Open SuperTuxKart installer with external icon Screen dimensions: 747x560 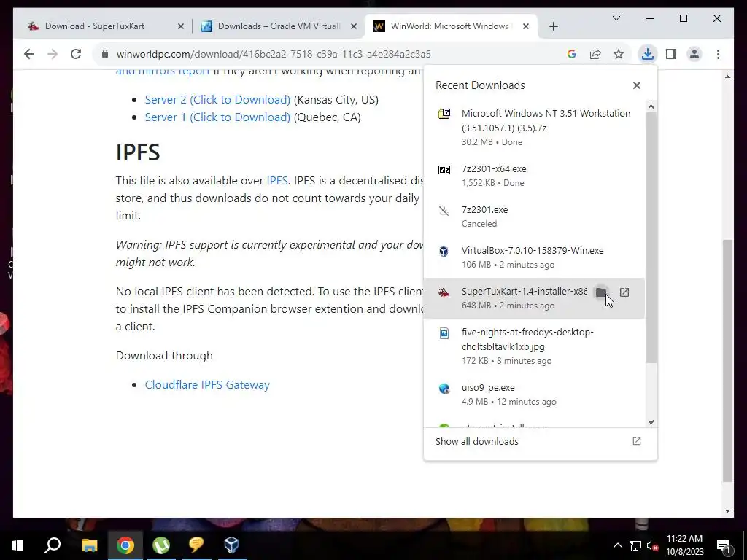tap(624, 292)
